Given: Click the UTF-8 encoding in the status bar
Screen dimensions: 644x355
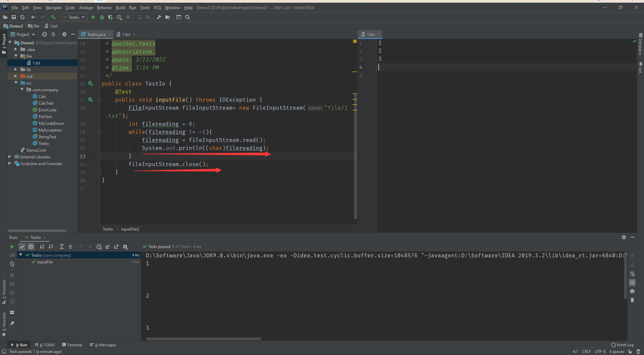Looking at the screenshot, I should pos(600,352).
